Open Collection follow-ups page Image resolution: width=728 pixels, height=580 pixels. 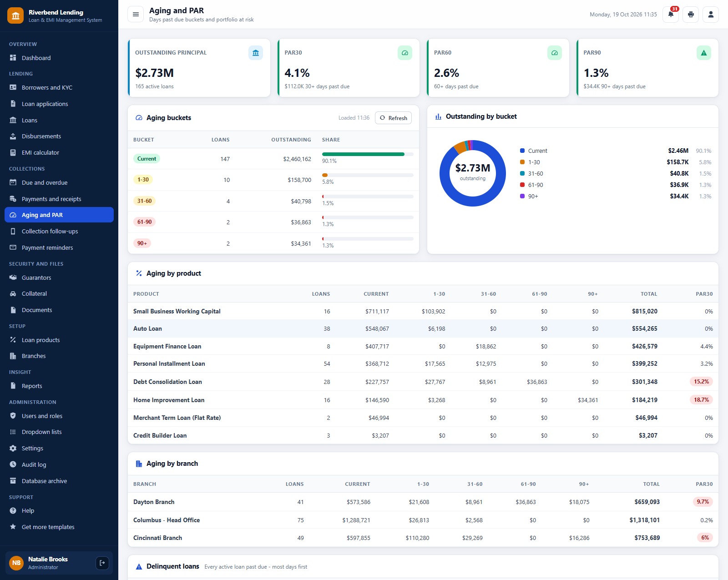(59, 231)
